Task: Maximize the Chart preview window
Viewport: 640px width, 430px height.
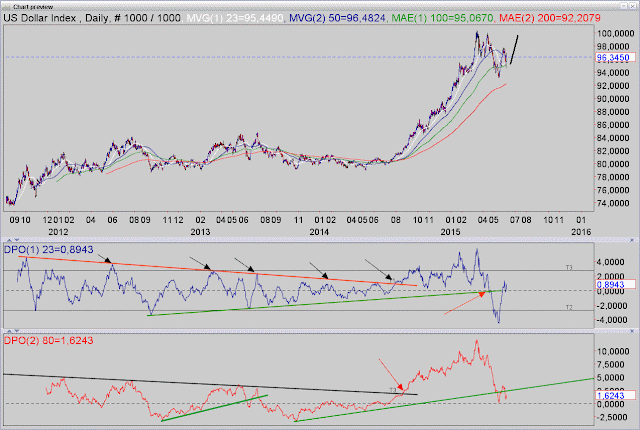Action: point(624,6)
